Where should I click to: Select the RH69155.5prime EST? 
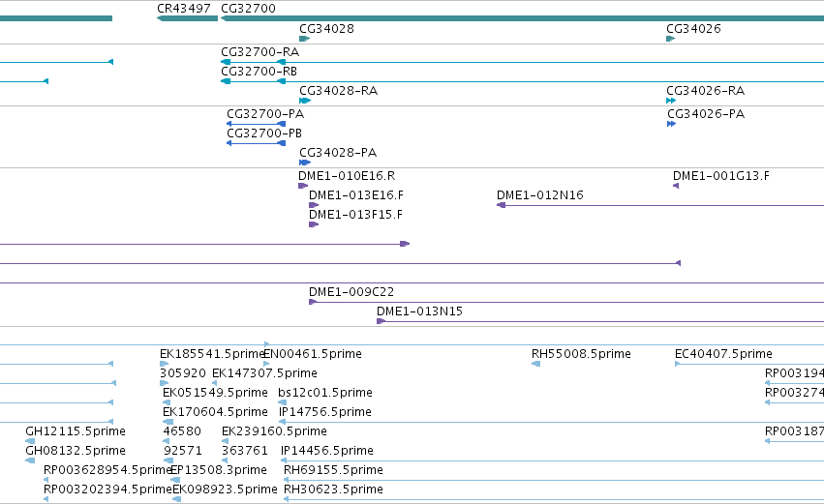(x=554, y=480)
